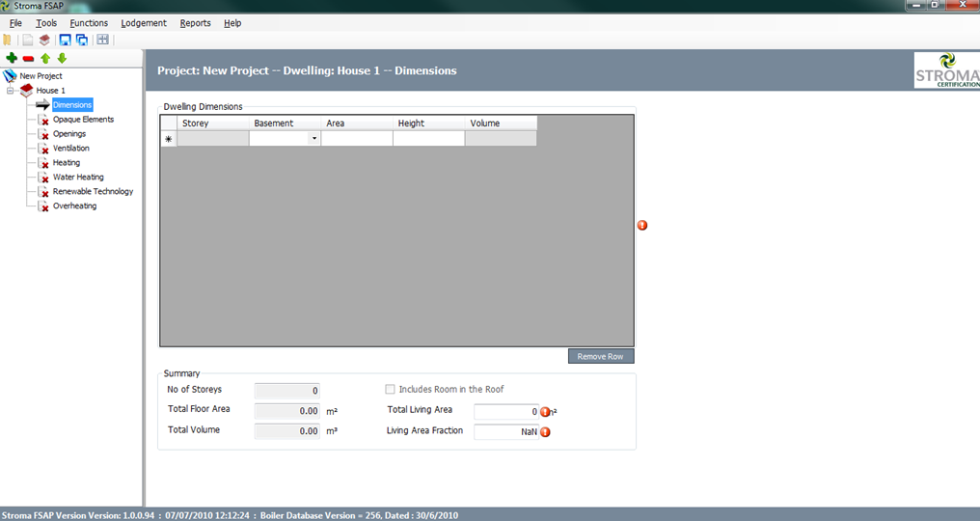Click the red house toolbar icon
This screenshot has height=521, width=980.
pos(44,40)
